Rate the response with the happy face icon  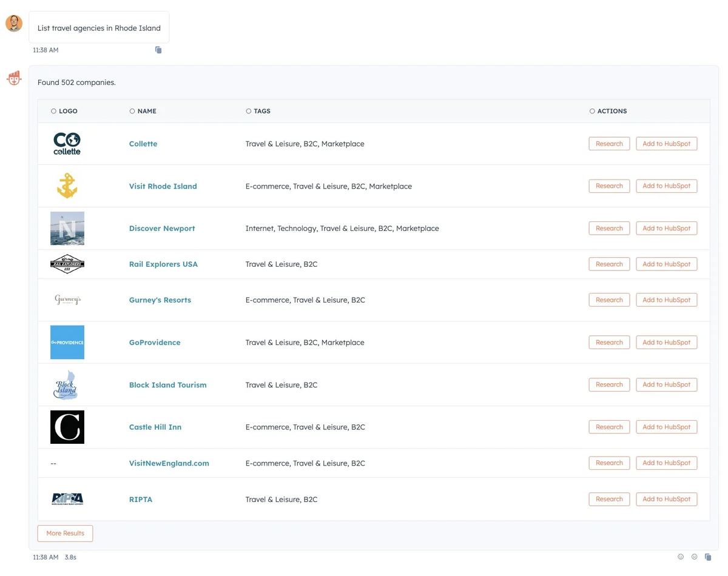[x=681, y=557]
